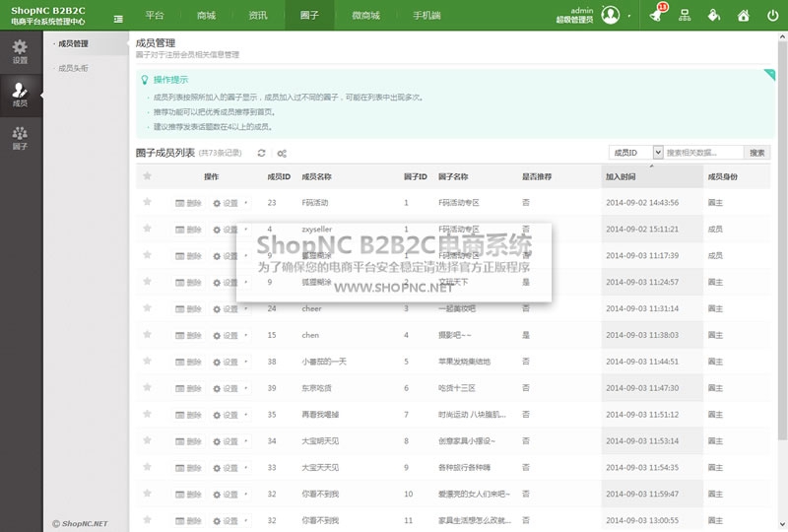Star the 大宝明天见 member row

(147, 440)
